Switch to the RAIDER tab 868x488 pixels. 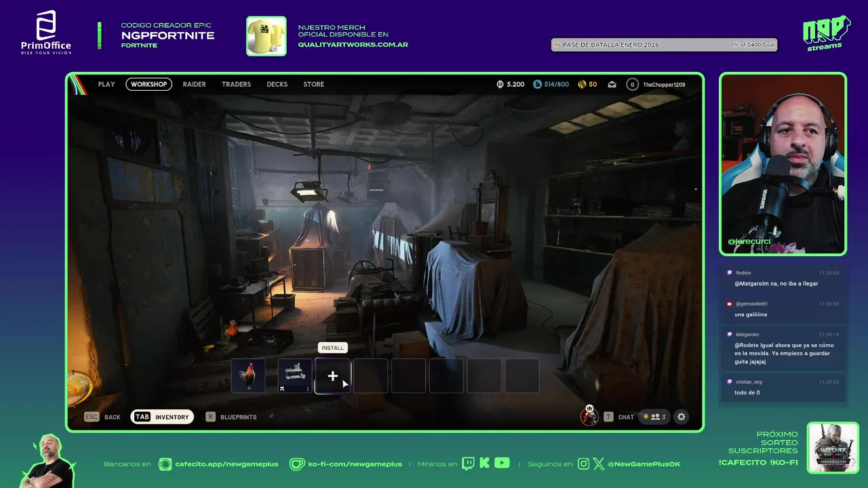pyautogui.click(x=194, y=84)
